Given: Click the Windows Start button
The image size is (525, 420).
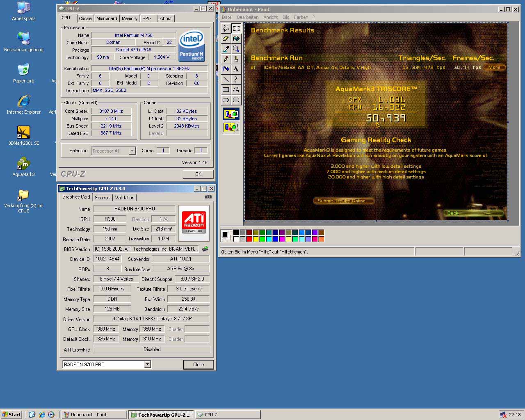Looking at the screenshot, I should [11, 415].
